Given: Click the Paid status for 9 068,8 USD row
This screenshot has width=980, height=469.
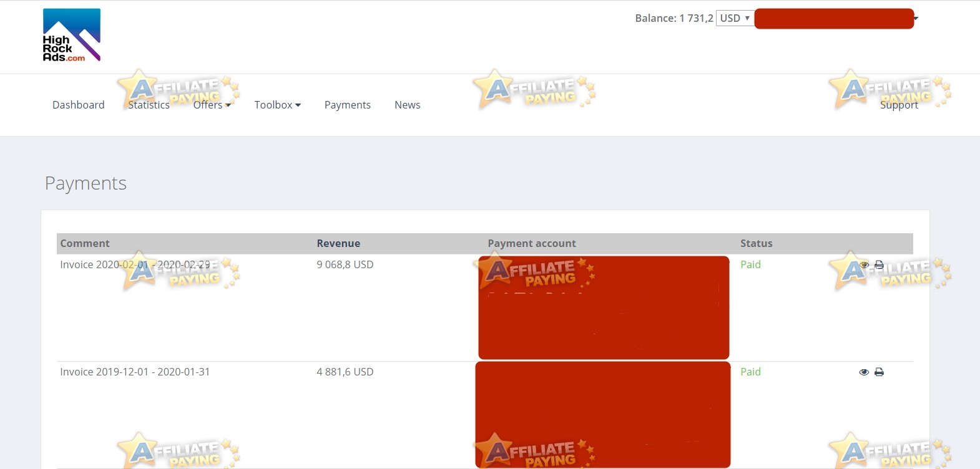Looking at the screenshot, I should [750, 264].
